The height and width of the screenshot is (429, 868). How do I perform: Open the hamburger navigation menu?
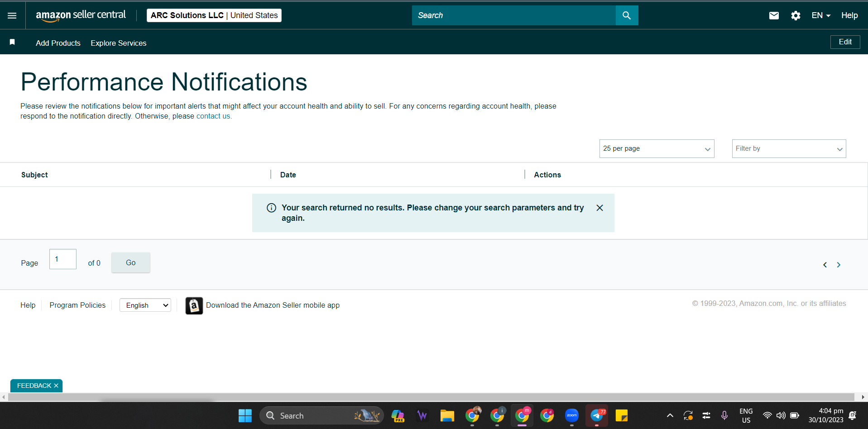tap(12, 15)
